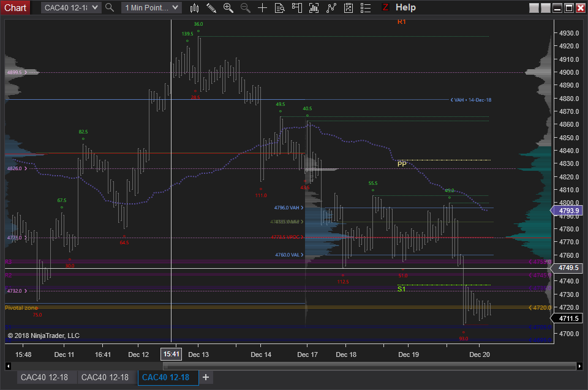588x390 pixels.
Task: Open the chart trader icon
Action: [296, 8]
